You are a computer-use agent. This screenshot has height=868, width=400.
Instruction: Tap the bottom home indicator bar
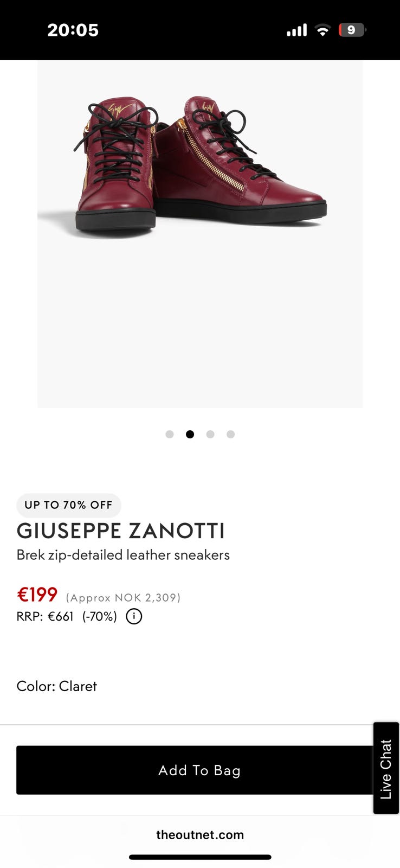point(200,857)
